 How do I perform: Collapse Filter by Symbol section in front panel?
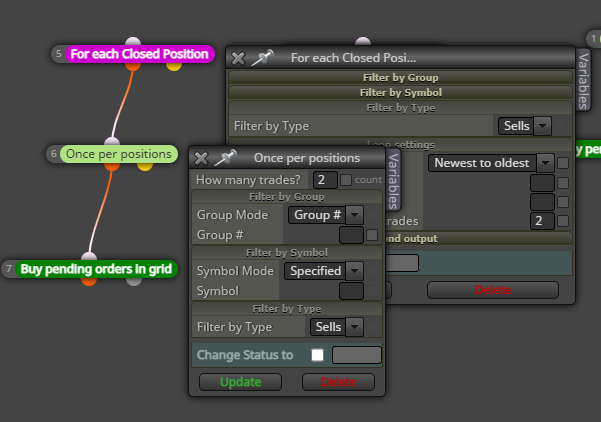[x=287, y=253]
